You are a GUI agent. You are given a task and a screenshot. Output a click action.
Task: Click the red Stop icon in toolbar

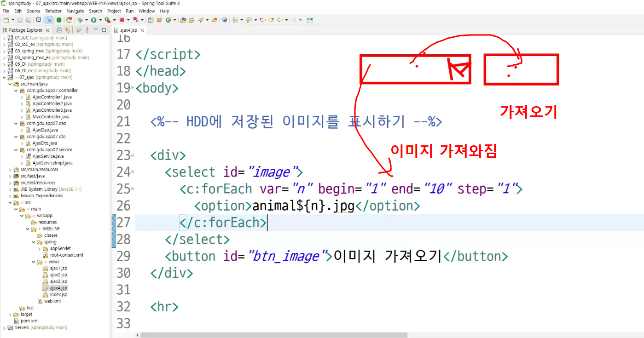pyautogui.click(x=122, y=20)
